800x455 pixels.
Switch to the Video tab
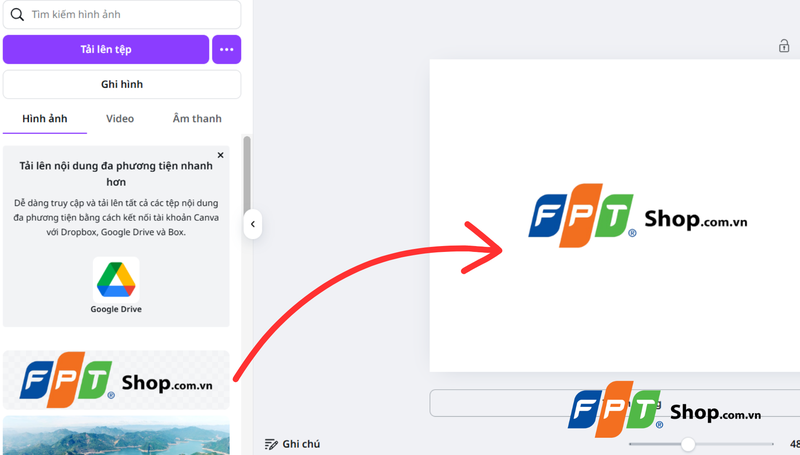(120, 118)
